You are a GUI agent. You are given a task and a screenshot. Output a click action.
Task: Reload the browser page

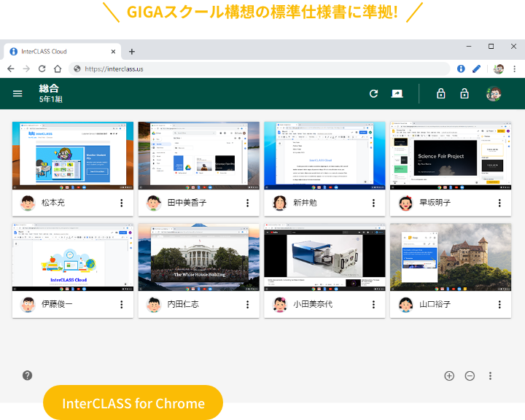(42, 69)
